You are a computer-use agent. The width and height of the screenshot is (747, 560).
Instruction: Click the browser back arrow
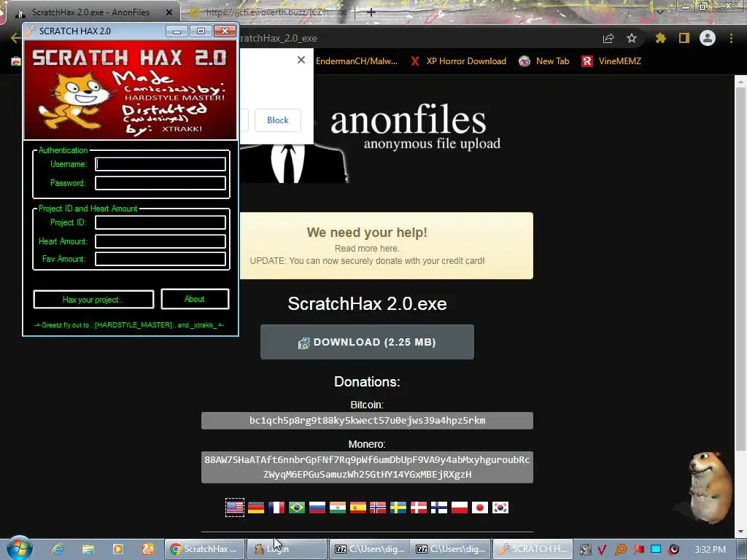coord(15,38)
